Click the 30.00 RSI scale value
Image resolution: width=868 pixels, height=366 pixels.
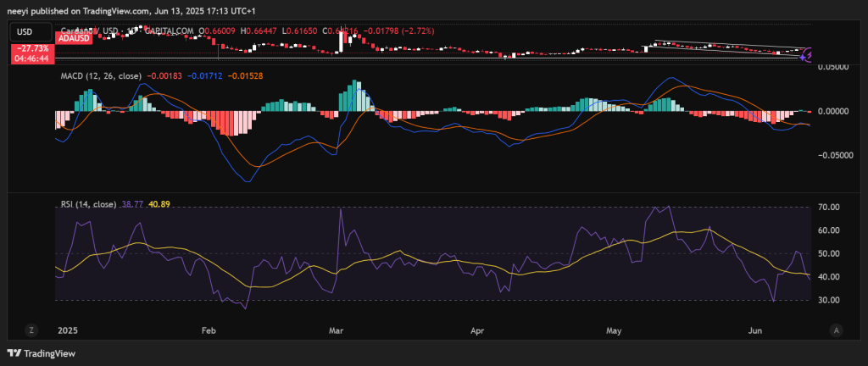(x=830, y=300)
